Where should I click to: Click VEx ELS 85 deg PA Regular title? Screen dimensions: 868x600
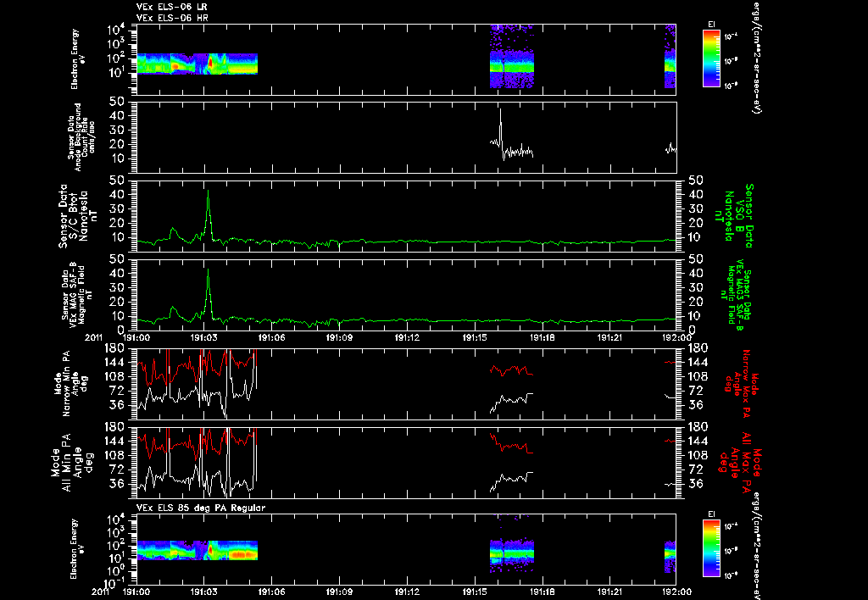201,508
